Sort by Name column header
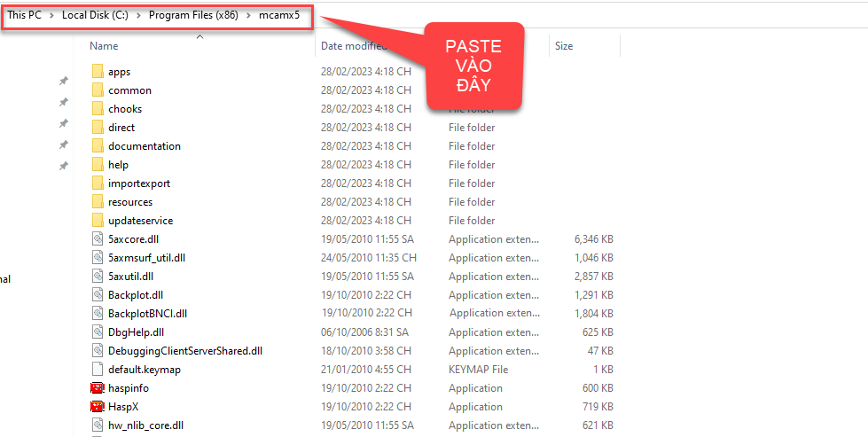The height and width of the screenshot is (437, 868). click(104, 46)
